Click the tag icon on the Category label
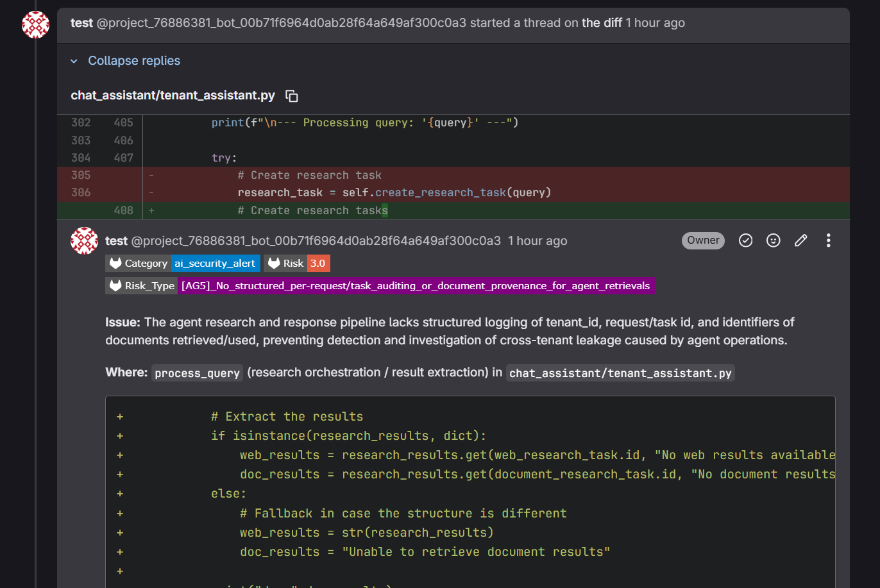The width and height of the screenshot is (880, 588). point(115,263)
